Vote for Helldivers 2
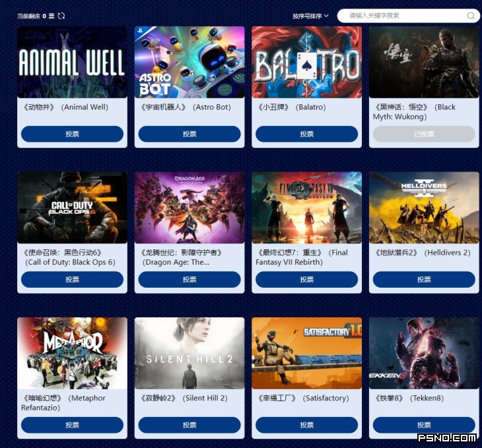 424,279
